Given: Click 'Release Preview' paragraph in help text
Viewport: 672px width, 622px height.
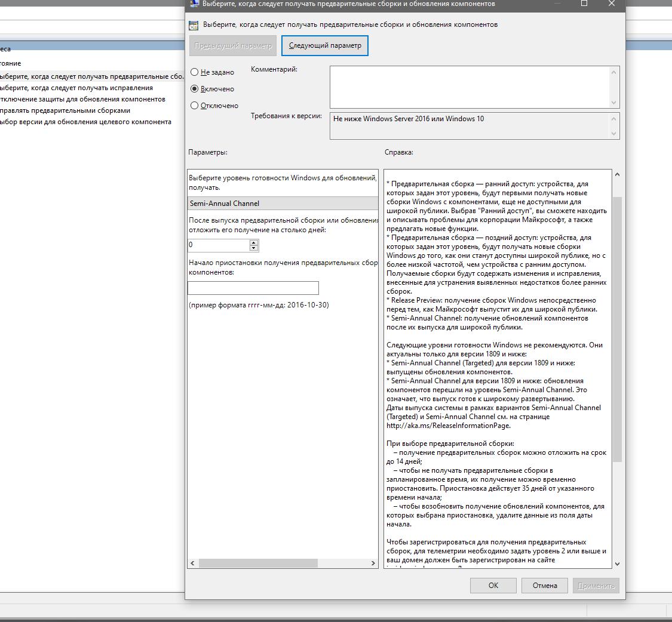Looking at the screenshot, I should 492,304.
